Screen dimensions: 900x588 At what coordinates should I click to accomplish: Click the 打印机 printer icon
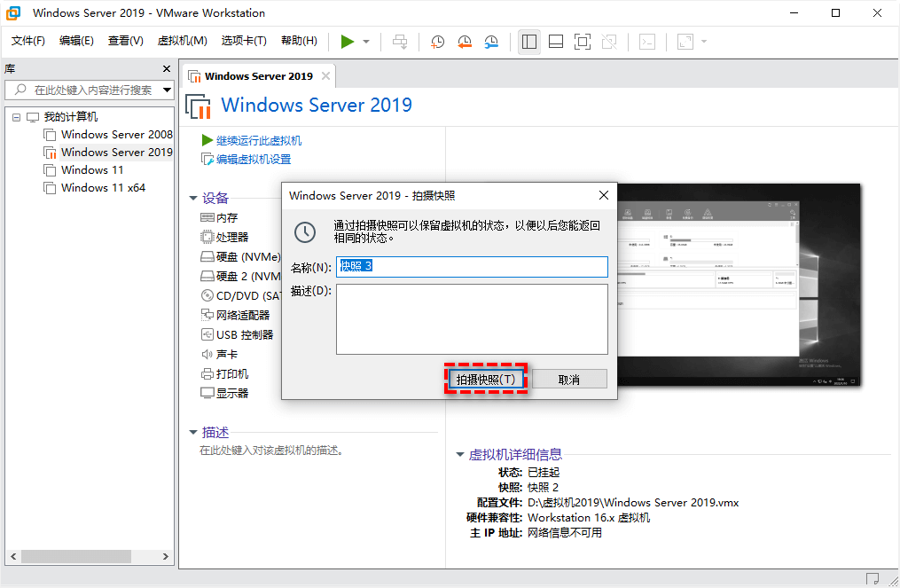point(207,373)
